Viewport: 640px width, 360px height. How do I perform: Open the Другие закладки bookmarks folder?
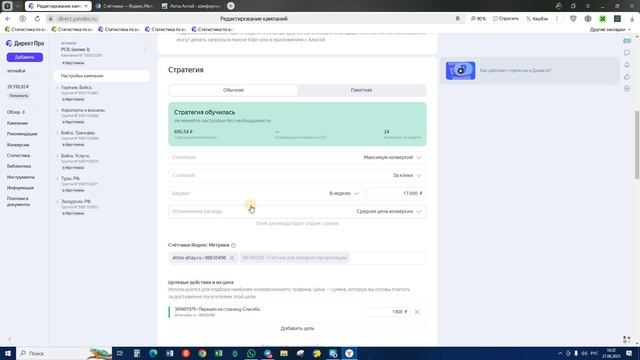tap(610, 29)
